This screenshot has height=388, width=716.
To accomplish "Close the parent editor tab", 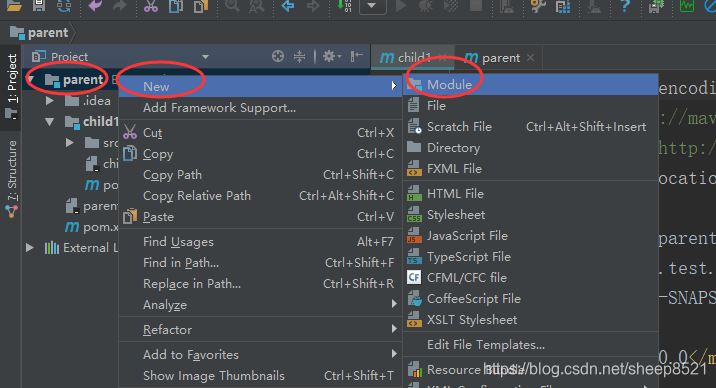I will pos(530,58).
